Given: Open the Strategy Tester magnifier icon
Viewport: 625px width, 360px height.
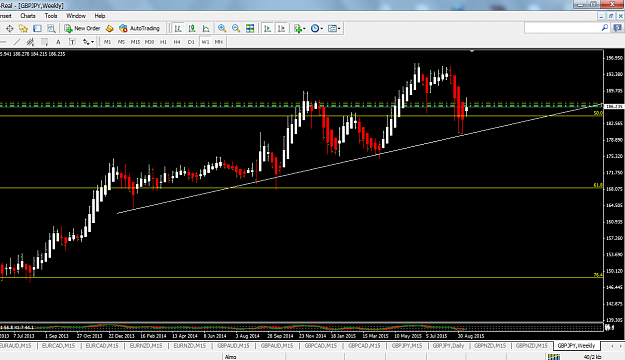Looking at the screenshot, I should tap(51, 28).
